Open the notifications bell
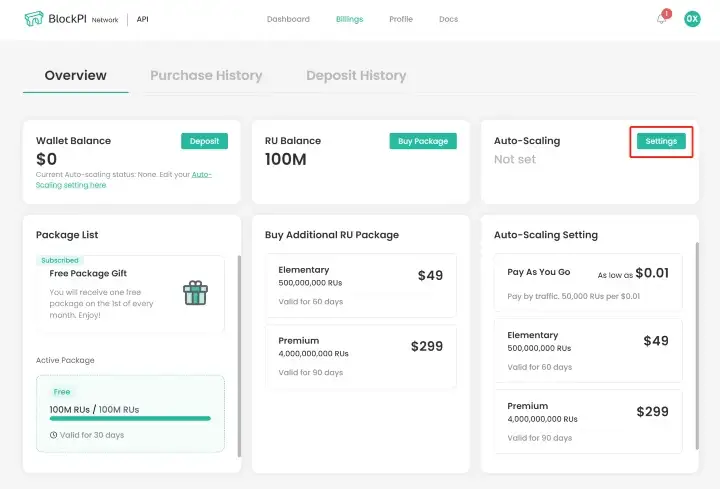The height and width of the screenshot is (489, 720). 661,19
